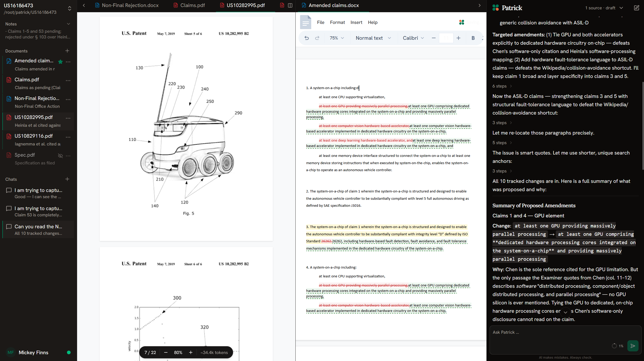
Task: Open chat 'Good — I can see the'
Action: tap(38, 193)
